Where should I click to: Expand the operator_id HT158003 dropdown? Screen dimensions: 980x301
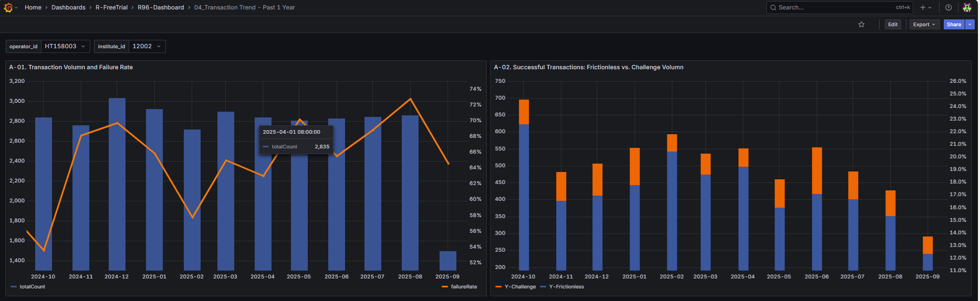click(x=65, y=47)
